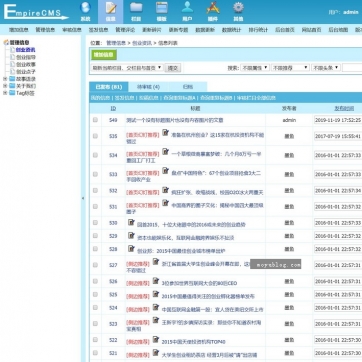
Task: Switch to the 已发布 (81) tab
Action: 109,87
